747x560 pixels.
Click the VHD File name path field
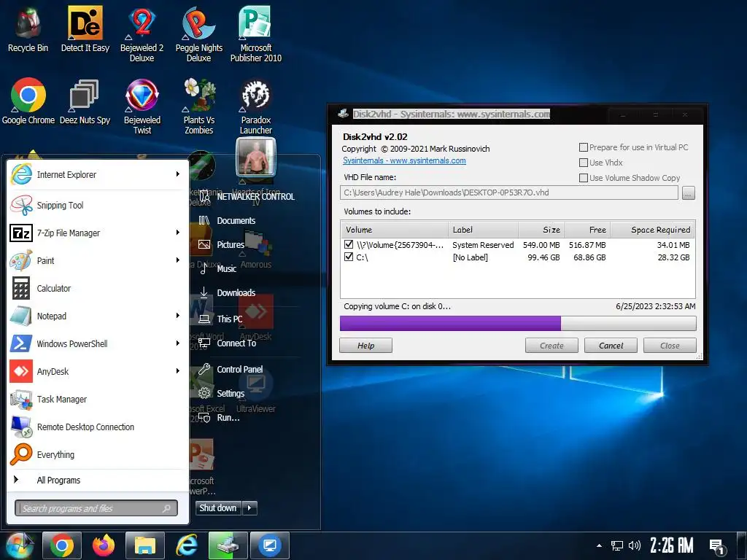click(x=508, y=192)
